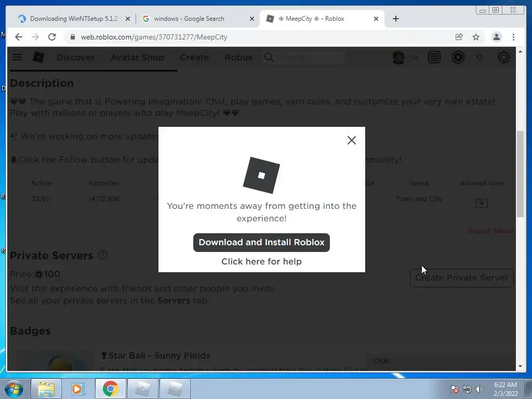Click the Favorites count 14,112,936
The width and height of the screenshot is (532, 399).
pos(104,199)
